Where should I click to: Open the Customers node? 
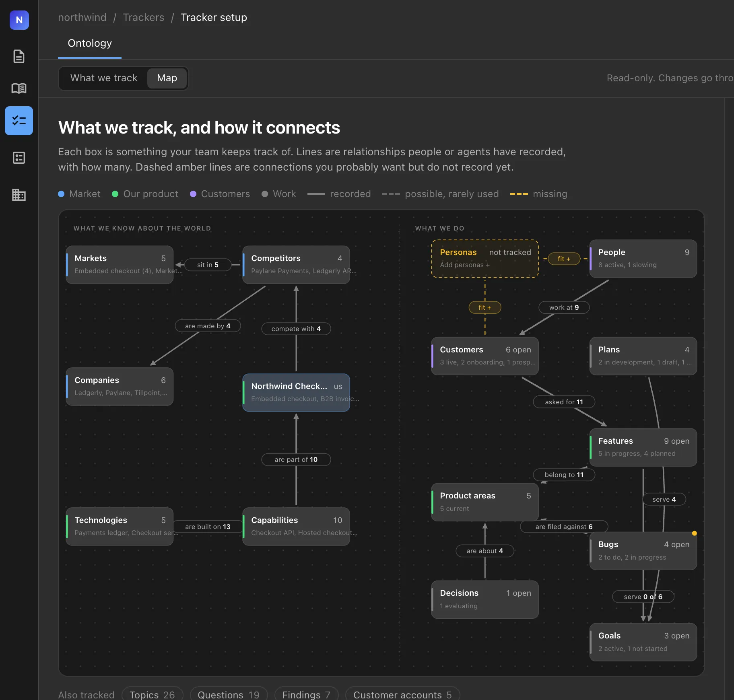click(485, 356)
